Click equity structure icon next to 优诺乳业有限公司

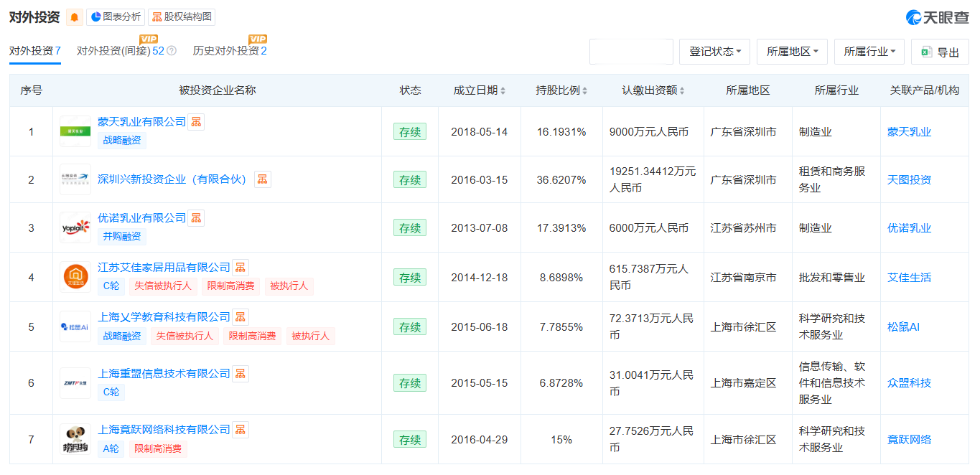coord(196,217)
